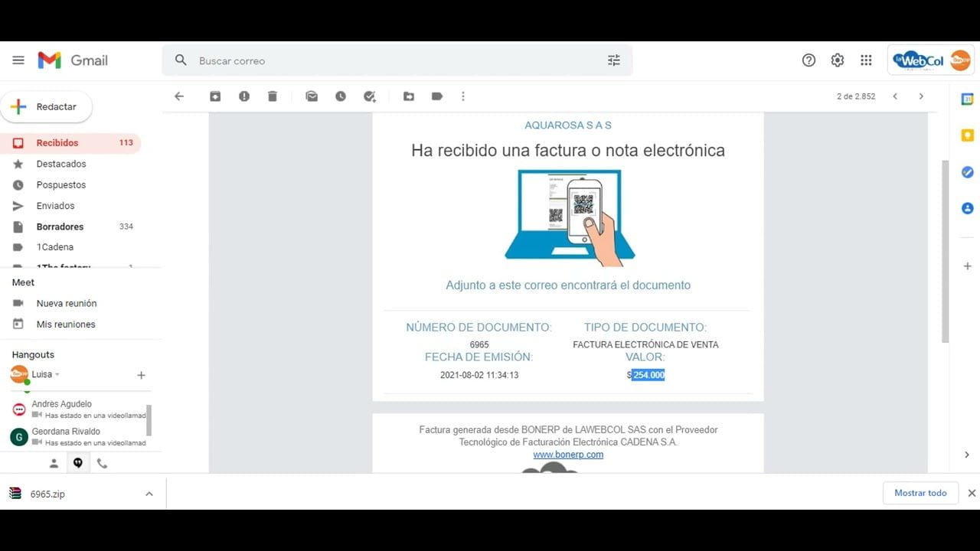Open Google Tasks side panel icon
The height and width of the screenshot is (551, 980).
[967, 172]
